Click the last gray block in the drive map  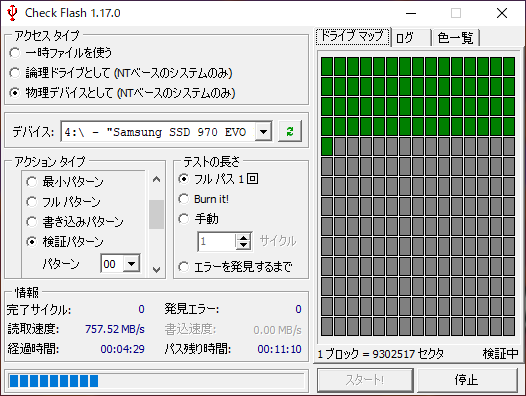click(509, 327)
